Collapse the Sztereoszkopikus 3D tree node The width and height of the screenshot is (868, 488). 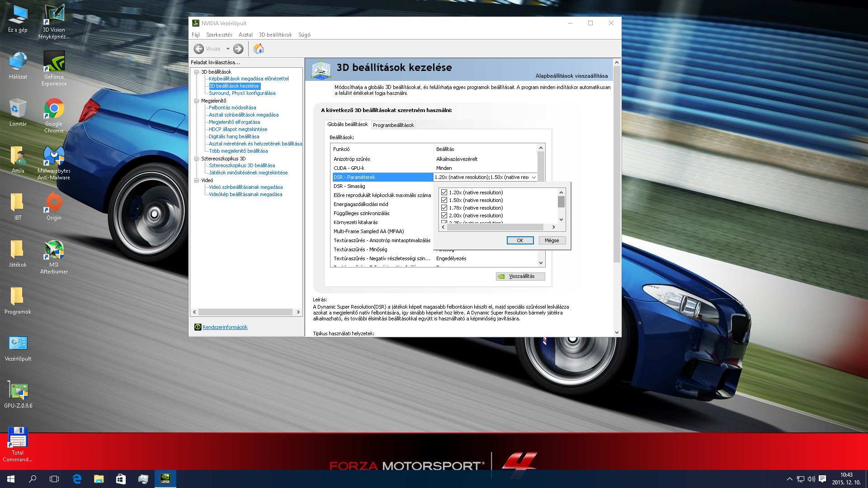click(x=197, y=159)
